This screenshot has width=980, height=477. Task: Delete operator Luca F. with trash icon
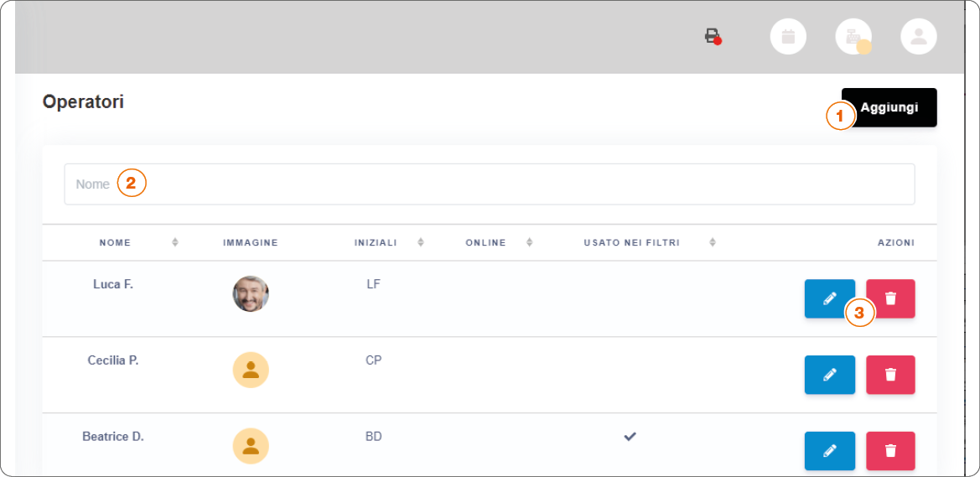(x=890, y=298)
